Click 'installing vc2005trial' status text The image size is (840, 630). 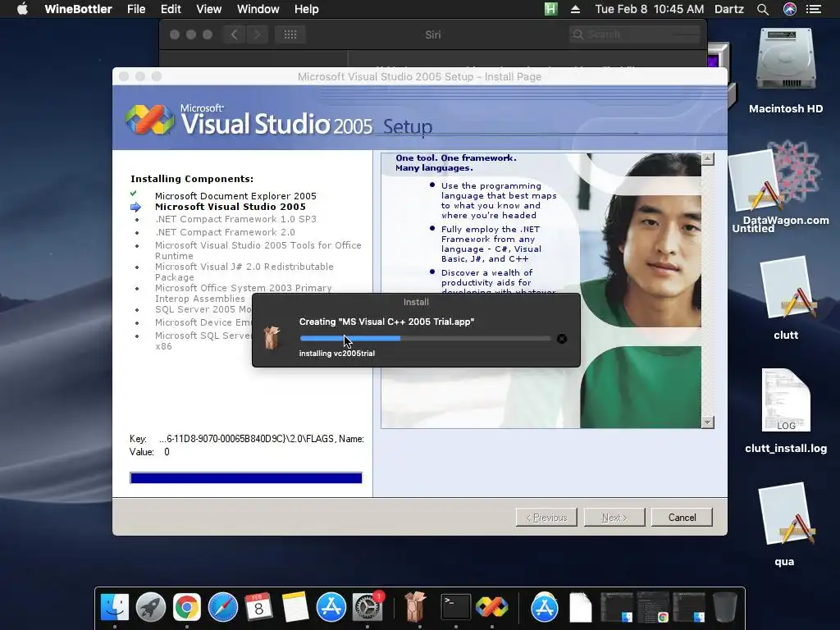(337, 354)
